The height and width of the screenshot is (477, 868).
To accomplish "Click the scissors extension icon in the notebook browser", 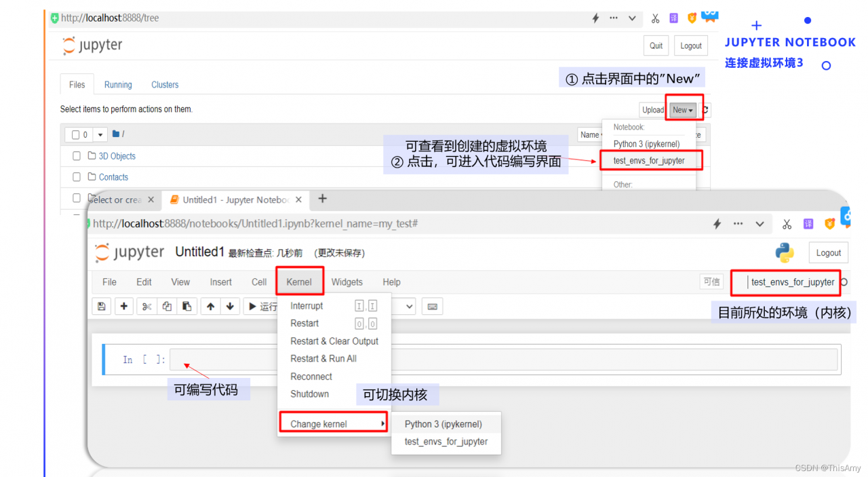I will point(787,224).
